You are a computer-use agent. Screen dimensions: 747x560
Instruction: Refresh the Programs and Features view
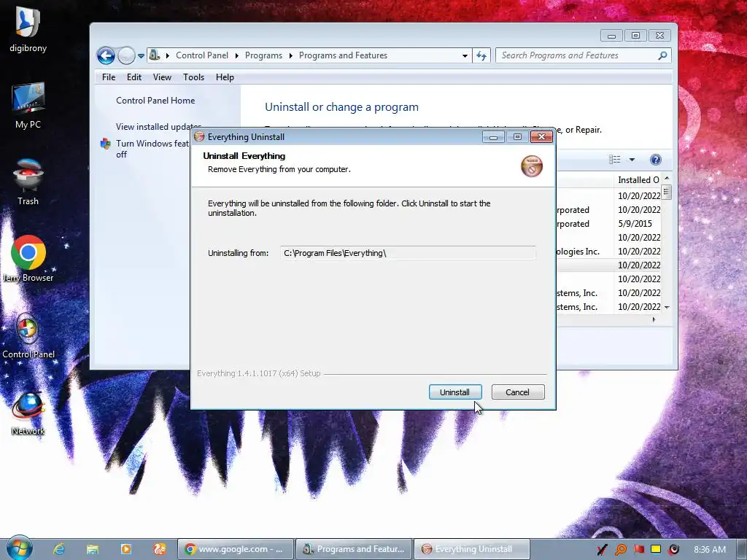[481, 55]
